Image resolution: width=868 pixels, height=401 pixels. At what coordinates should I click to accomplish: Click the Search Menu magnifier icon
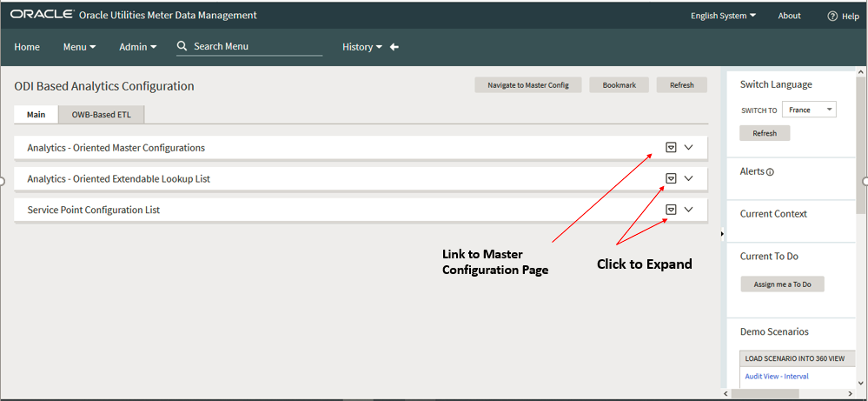(182, 46)
